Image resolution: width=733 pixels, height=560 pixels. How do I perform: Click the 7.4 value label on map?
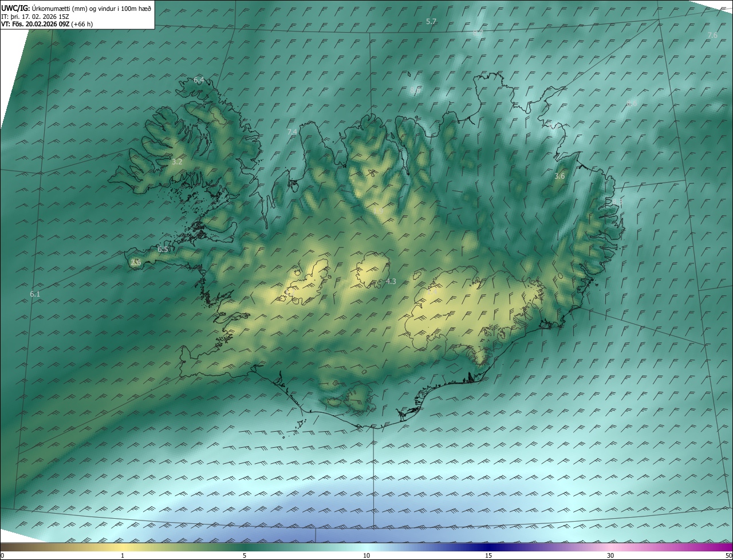292,132
